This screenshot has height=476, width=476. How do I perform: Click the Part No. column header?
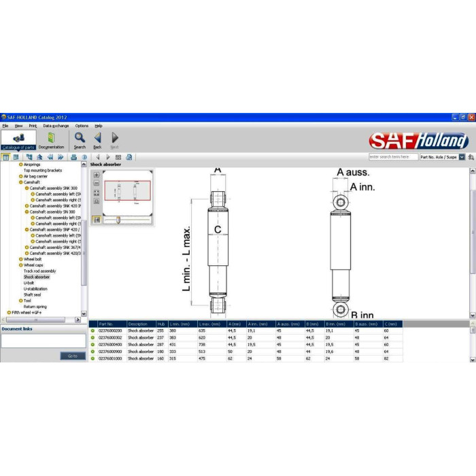click(x=112, y=324)
